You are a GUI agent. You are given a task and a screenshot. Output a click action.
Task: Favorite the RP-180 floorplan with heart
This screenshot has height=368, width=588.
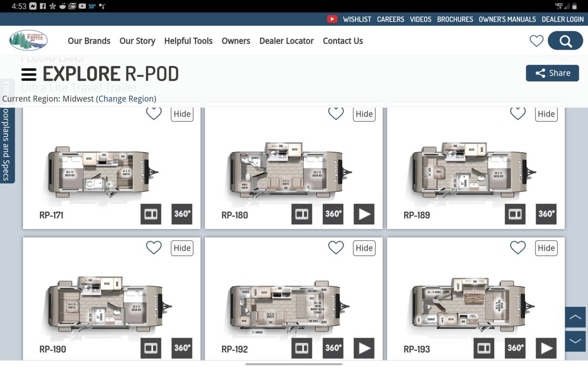[336, 113]
